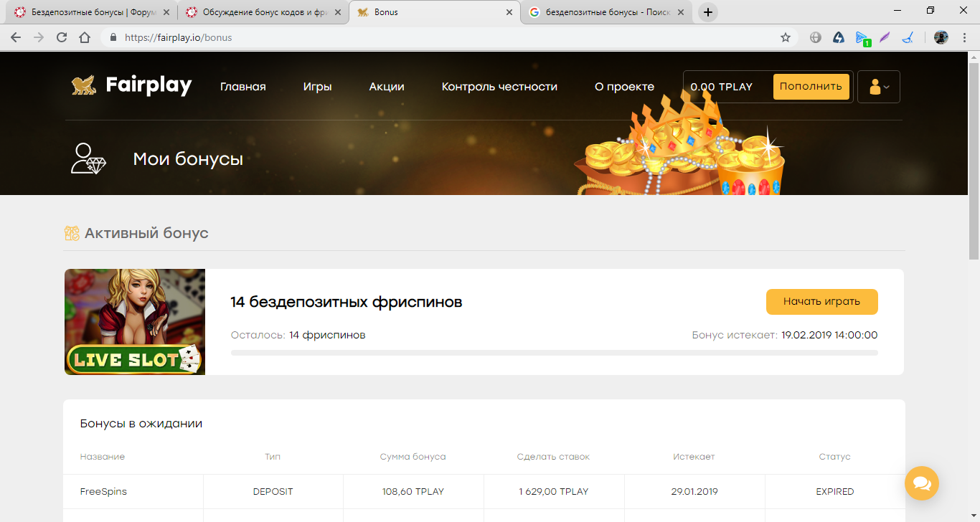
Task: Open a new browser tab
Action: (708, 12)
